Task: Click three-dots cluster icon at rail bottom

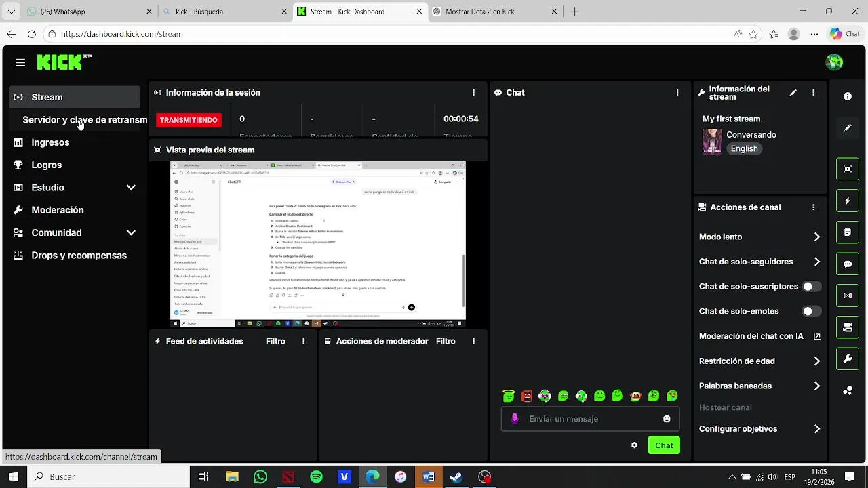Action: [848, 390]
